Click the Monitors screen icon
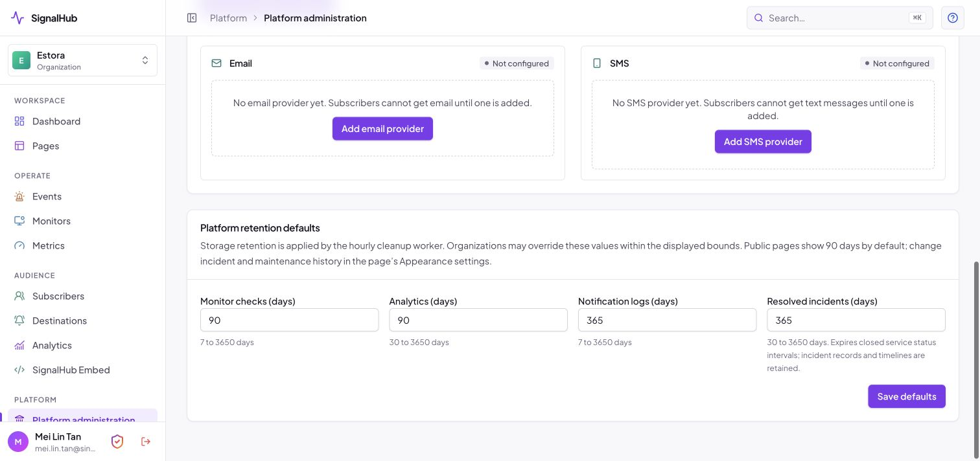Viewport: 980px width, 461px height. tap(19, 221)
